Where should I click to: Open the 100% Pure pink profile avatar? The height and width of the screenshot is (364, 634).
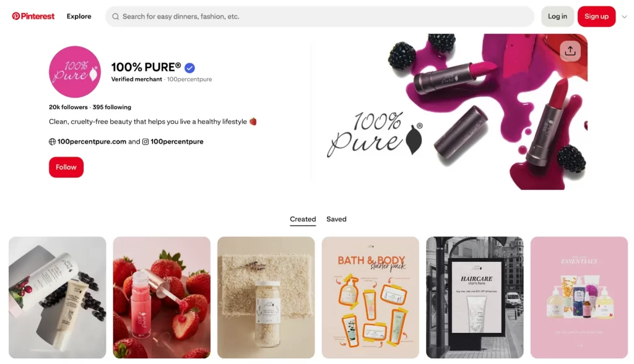[x=75, y=72]
